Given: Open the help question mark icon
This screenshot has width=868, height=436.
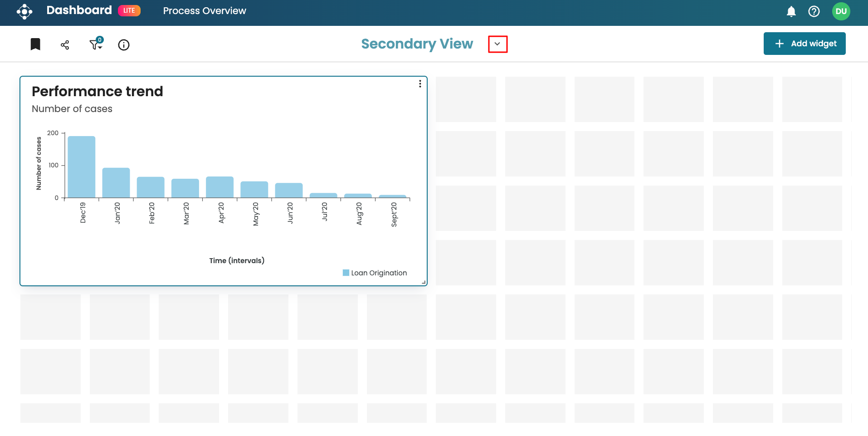Looking at the screenshot, I should (x=814, y=11).
